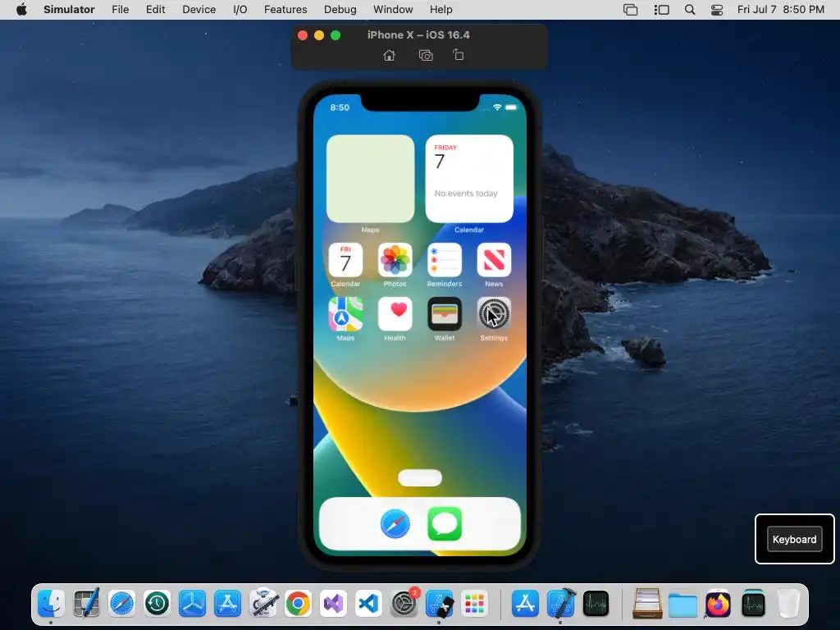Click the green zoom button of Simulator

tap(336, 35)
